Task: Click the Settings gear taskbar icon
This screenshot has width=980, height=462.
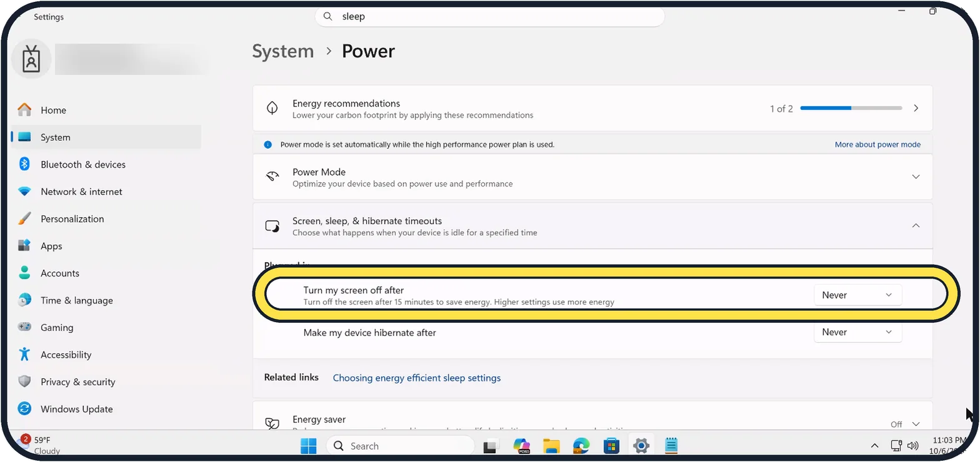Action: pyautogui.click(x=641, y=446)
